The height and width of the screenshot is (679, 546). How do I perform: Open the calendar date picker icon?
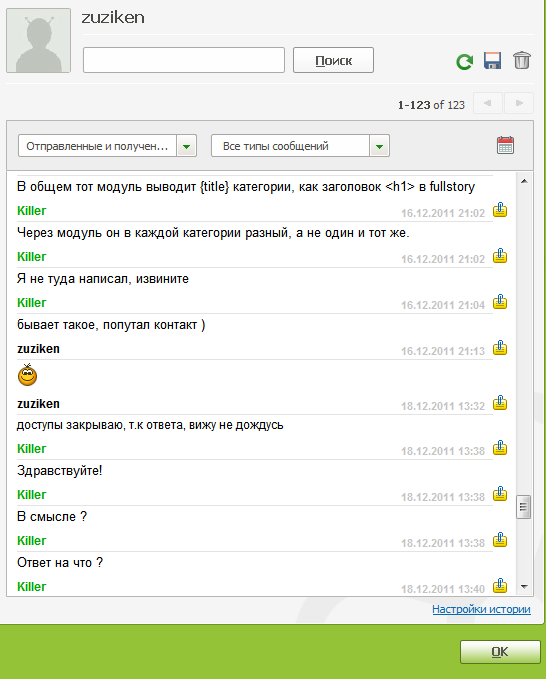(x=505, y=145)
